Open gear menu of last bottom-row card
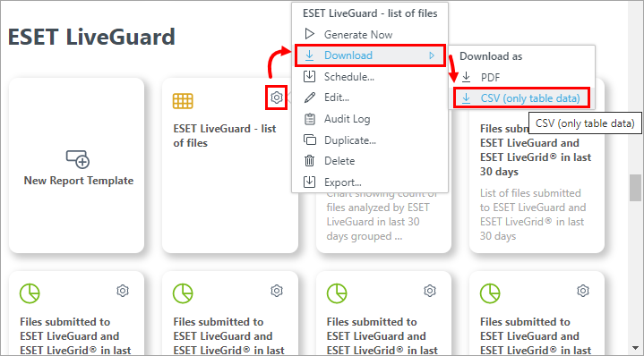Image resolution: width=644 pixels, height=356 pixels. 583,291
